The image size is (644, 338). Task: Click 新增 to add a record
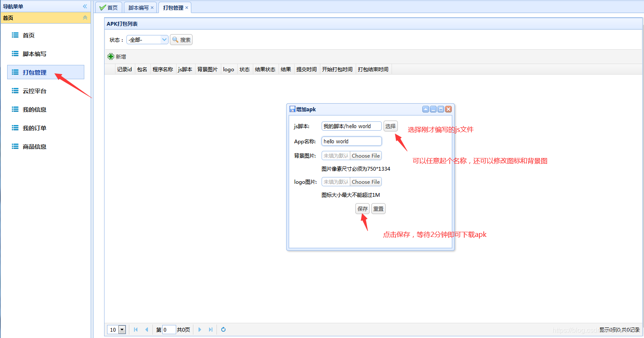point(117,56)
